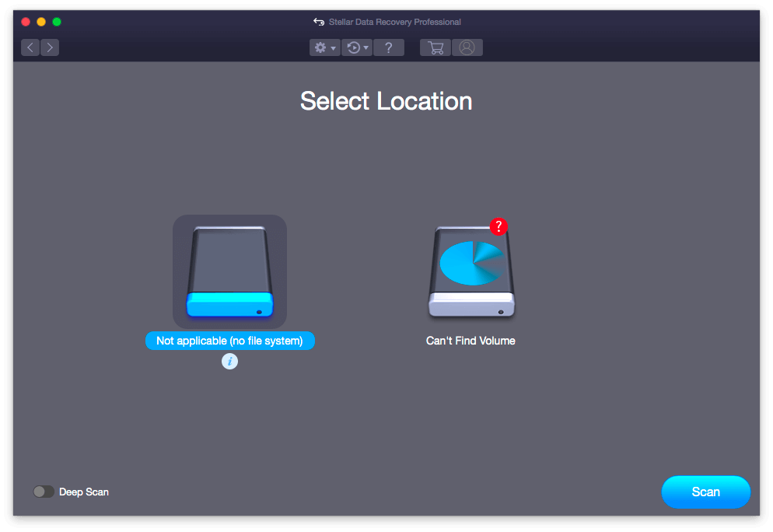Click the red question mark badge

click(x=498, y=226)
